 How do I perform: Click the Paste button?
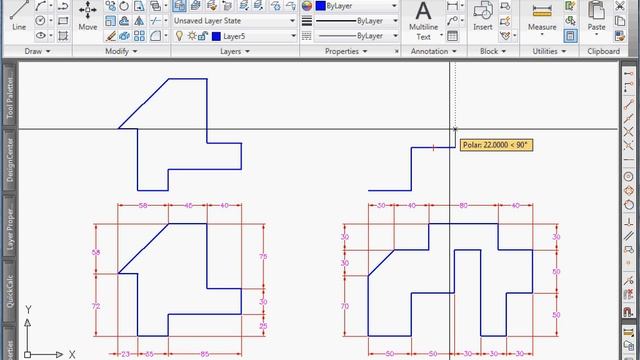[x=596, y=16]
